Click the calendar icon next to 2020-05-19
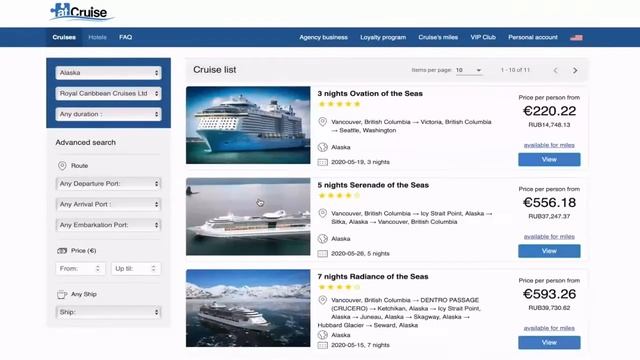 (322, 162)
